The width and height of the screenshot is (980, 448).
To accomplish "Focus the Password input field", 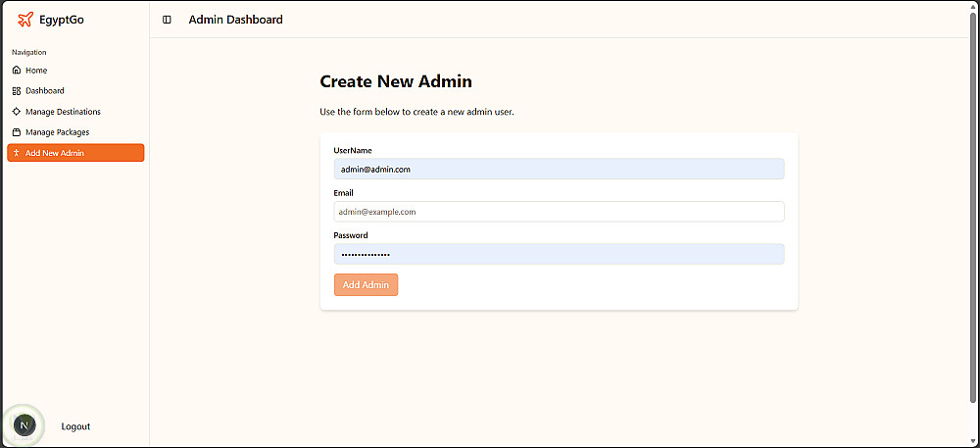I will [x=559, y=254].
